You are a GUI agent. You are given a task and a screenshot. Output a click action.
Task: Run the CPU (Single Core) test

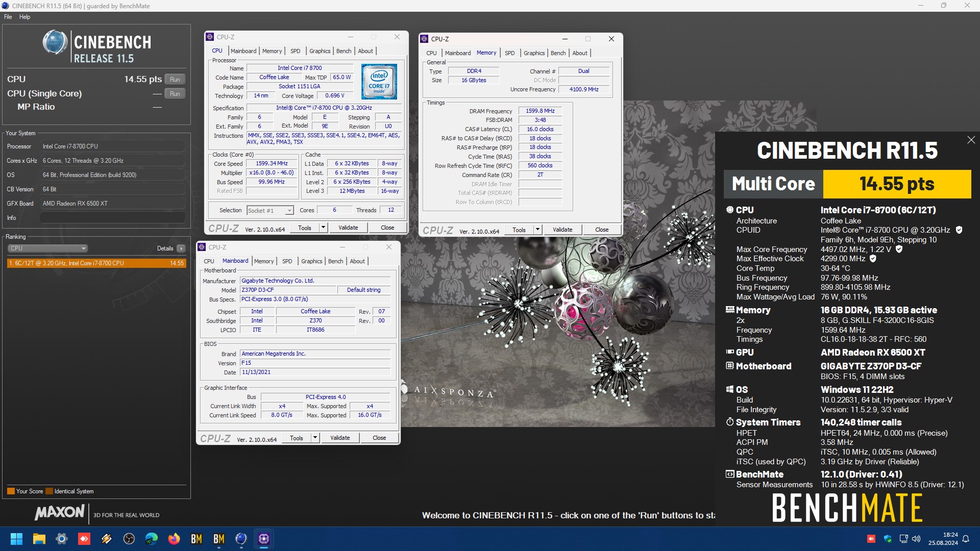175,94
